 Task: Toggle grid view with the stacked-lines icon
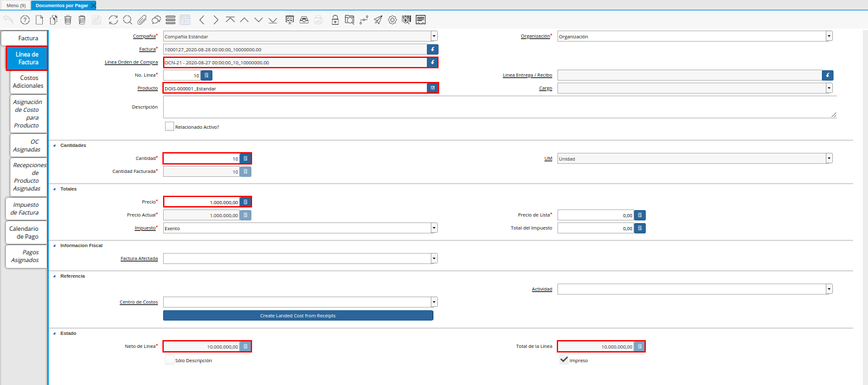tap(170, 20)
